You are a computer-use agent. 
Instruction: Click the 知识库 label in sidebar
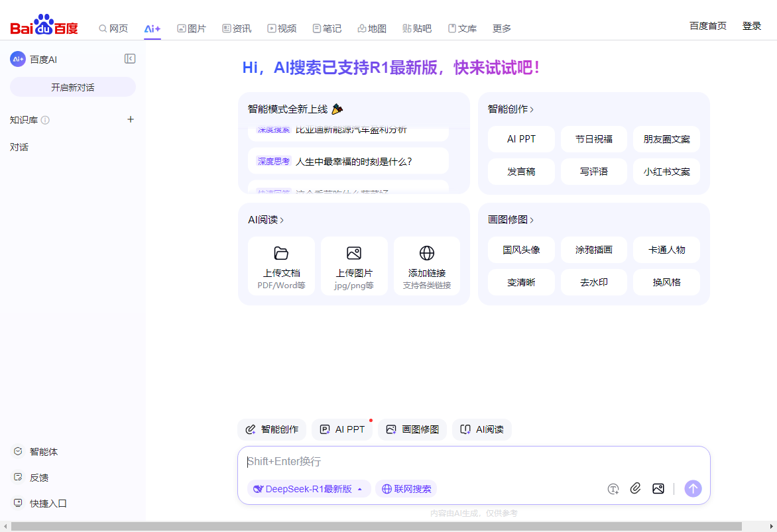coord(24,120)
